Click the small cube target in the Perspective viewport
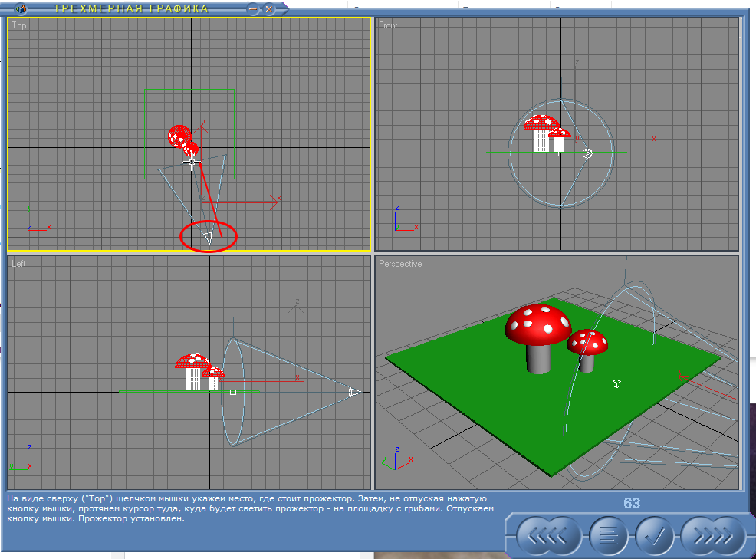Image resolution: width=756 pixels, height=559 pixels. point(616,384)
